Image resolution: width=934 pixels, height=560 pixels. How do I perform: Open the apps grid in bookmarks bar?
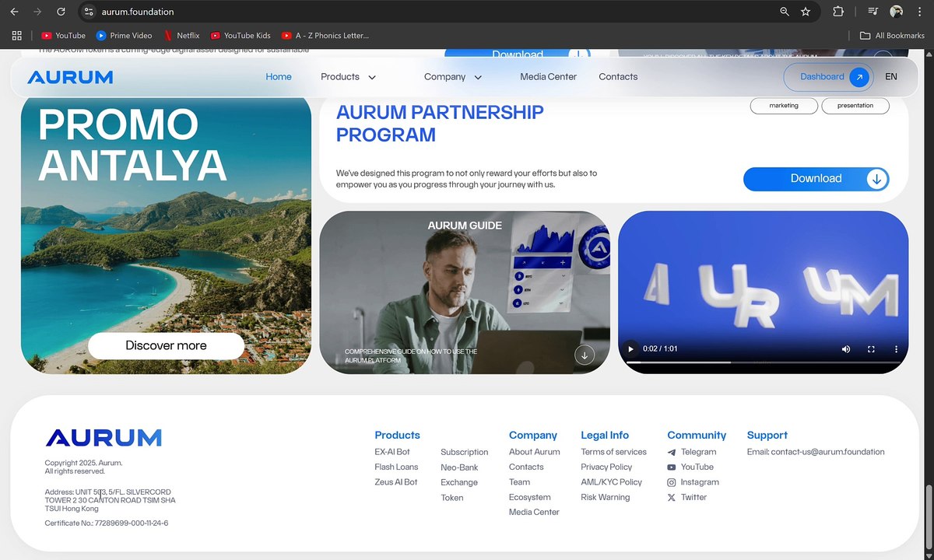point(16,35)
